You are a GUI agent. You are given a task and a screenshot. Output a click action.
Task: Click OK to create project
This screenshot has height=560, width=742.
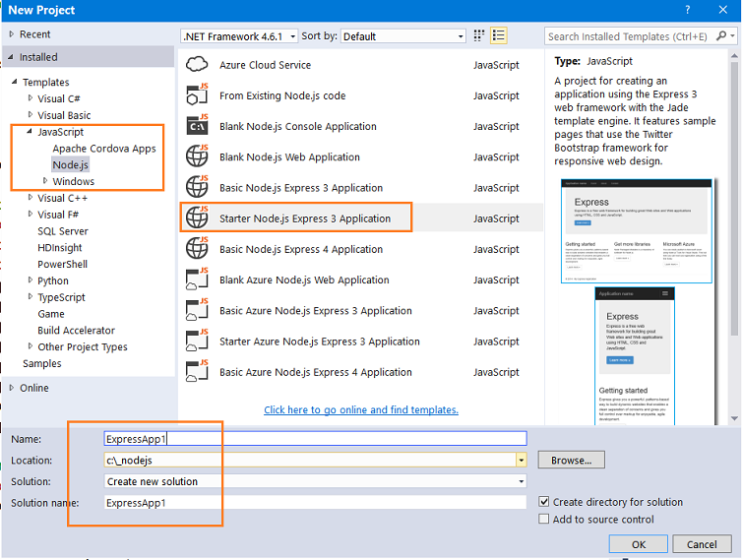(x=639, y=544)
